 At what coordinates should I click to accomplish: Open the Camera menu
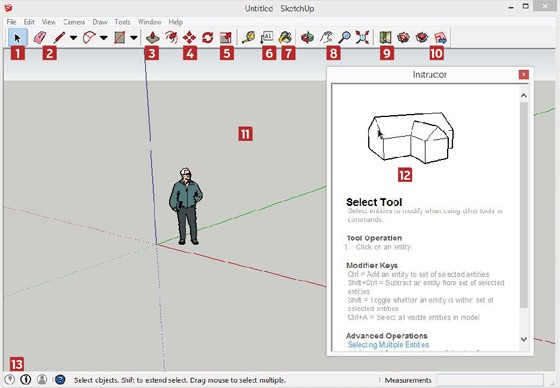tap(74, 22)
